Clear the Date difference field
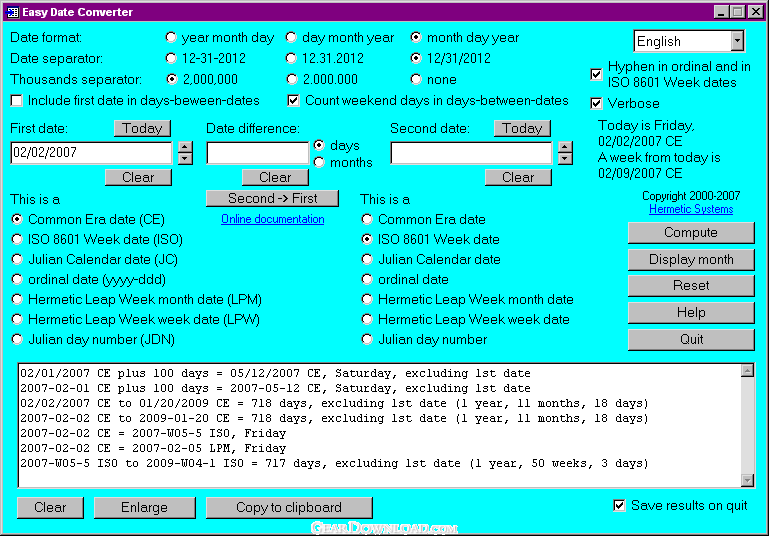 click(x=275, y=177)
